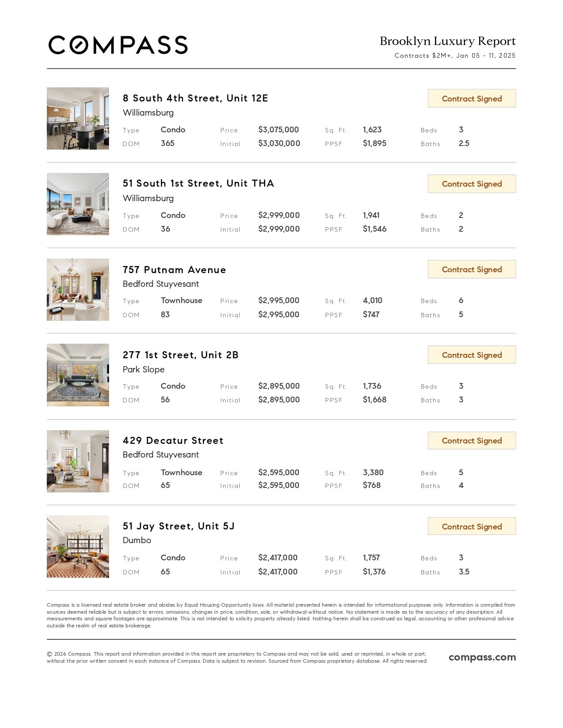The image size is (563, 728).
Task: Click Contract Signed badge for 51 South 1st Street
Action: point(472,184)
